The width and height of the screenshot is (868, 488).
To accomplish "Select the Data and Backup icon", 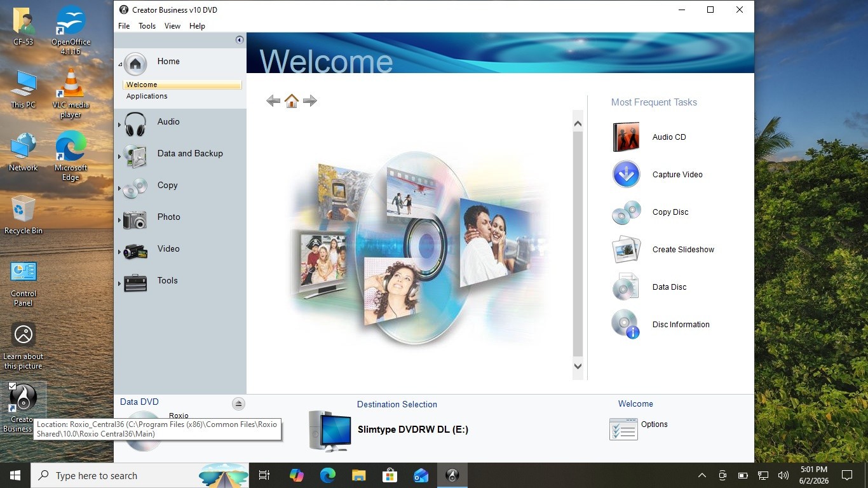I will 135,156.
